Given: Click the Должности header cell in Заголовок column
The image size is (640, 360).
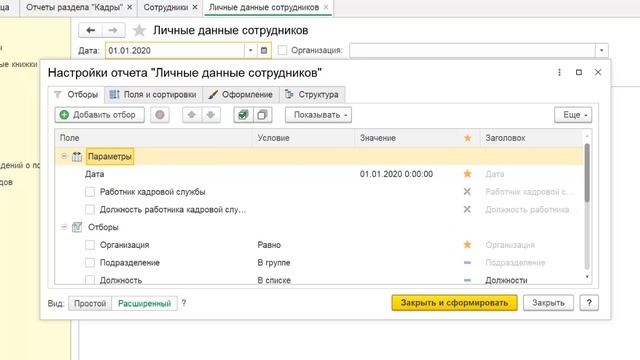Looking at the screenshot, I should [x=506, y=280].
